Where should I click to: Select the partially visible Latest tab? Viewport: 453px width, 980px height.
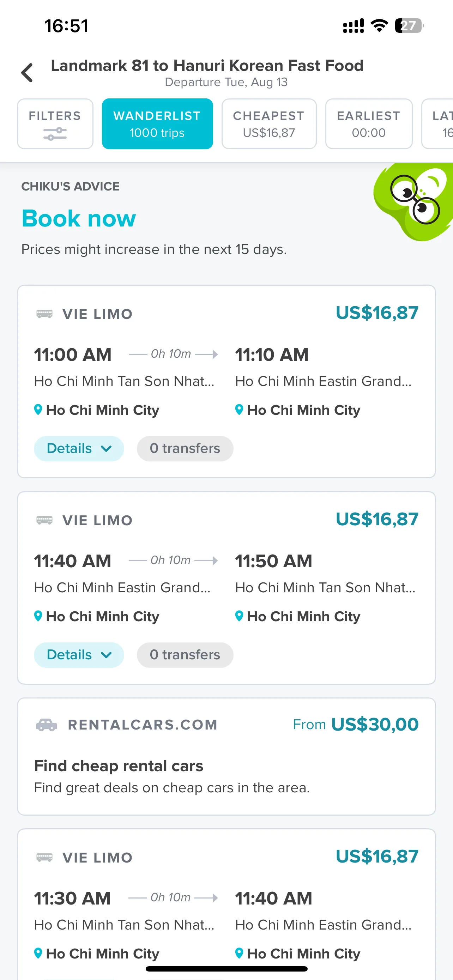pos(438,123)
